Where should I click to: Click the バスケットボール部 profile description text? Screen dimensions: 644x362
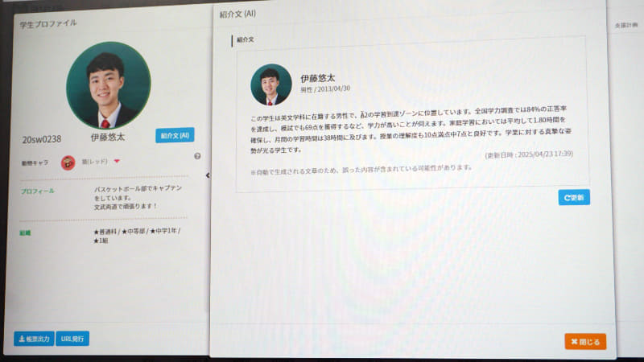click(138, 197)
